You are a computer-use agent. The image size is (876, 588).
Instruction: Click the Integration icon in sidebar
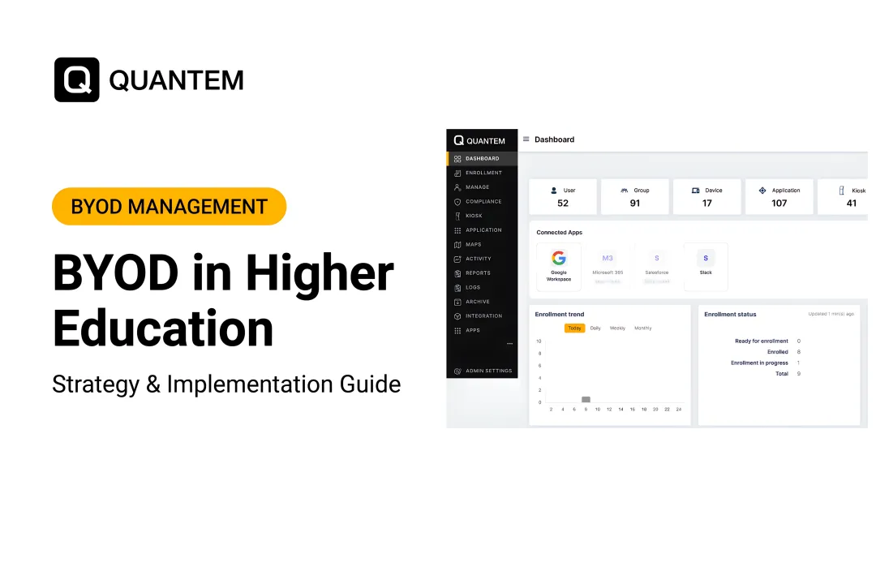(457, 316)
